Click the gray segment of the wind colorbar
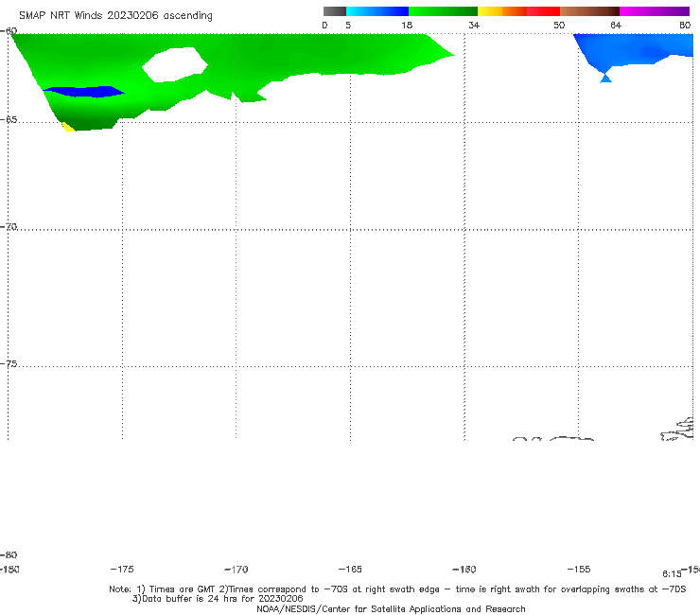This screenshot has height=615, width=700. coord(334,11)
